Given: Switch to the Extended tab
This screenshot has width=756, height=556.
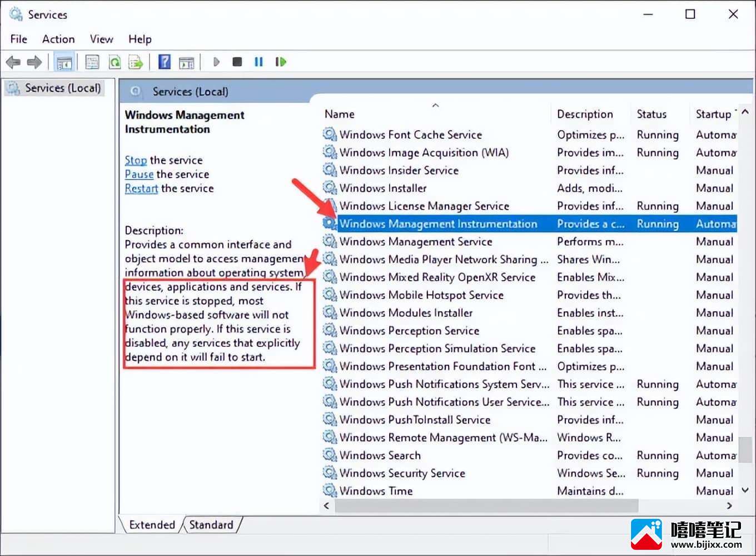Looking at the screenshot, I should point(152,524).
